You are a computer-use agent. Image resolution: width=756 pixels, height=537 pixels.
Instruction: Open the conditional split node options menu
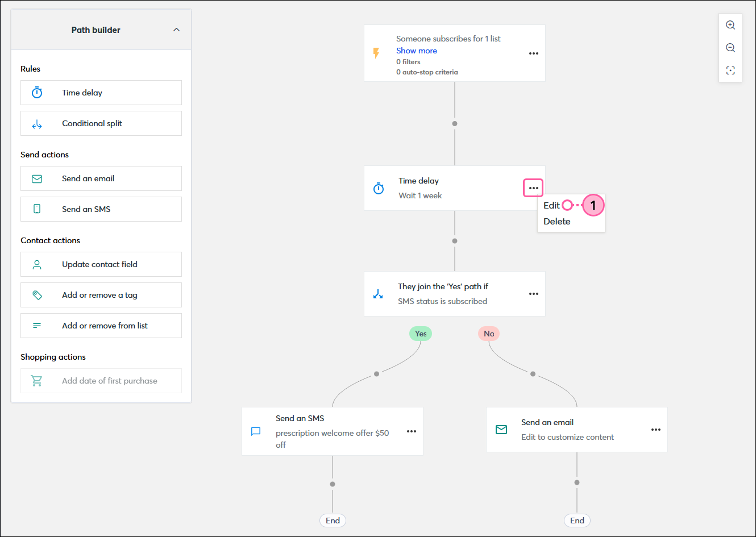[533, 294]
